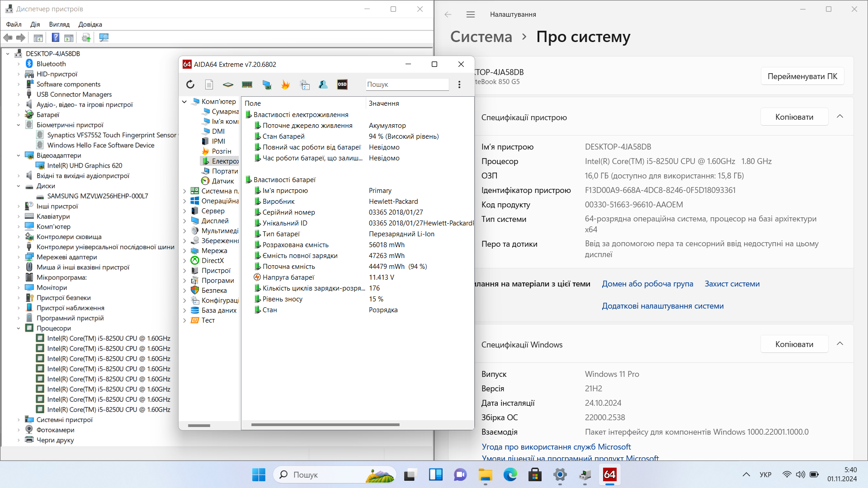Click the AIDA64 tree pane horizontal scrollbar
The image size is (868, 488).
coord(199,425)
